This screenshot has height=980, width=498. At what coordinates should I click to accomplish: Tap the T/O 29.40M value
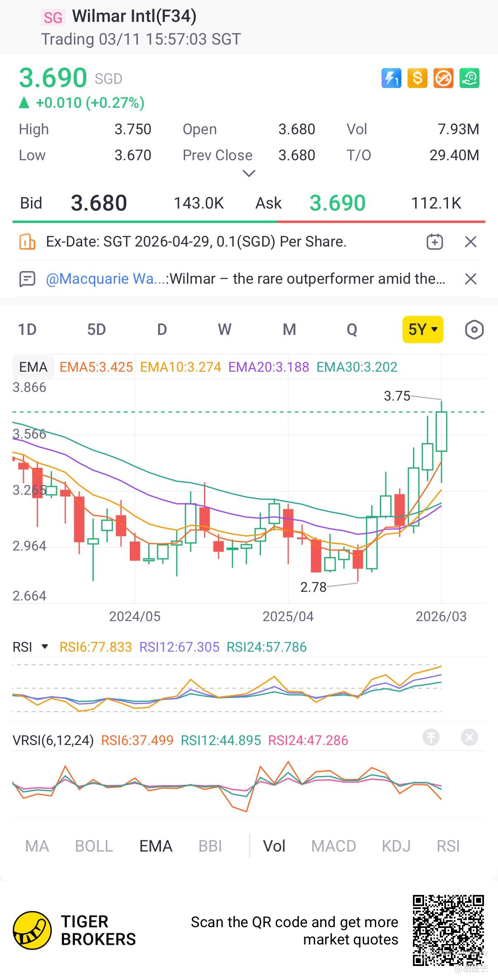click(454, 155)
